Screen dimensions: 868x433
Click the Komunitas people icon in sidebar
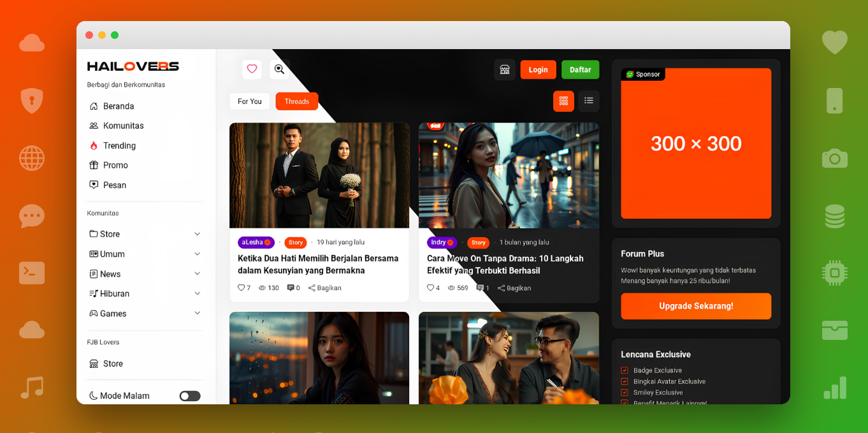(94, 126)
